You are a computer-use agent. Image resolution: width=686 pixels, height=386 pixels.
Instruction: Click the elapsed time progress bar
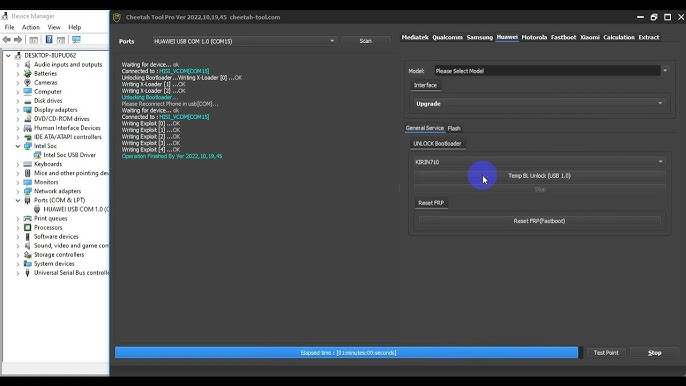click(x=348, y=353)
